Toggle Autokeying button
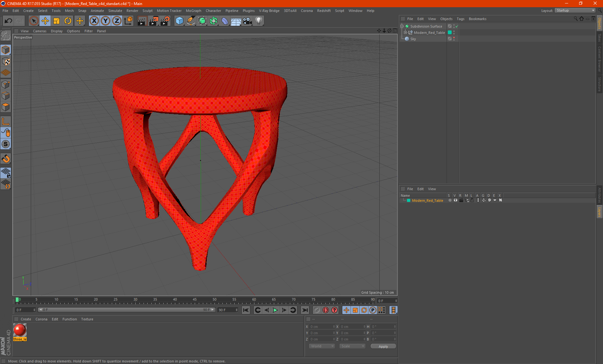The height and width of the screenshot is (364, 603). [326, 310]
